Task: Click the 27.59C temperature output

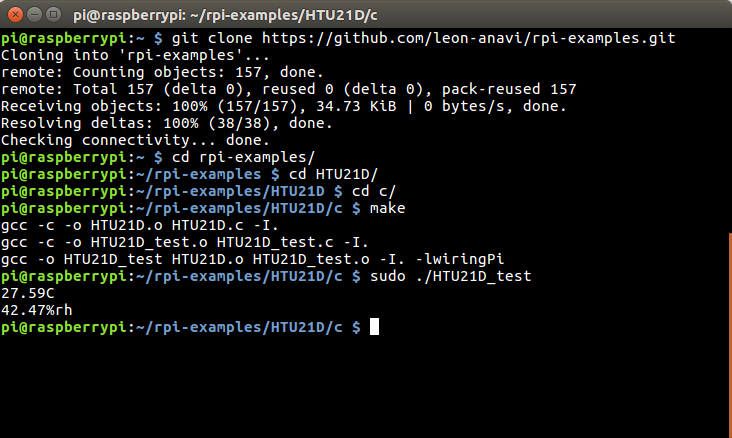Action: click(x=28, y=293)
